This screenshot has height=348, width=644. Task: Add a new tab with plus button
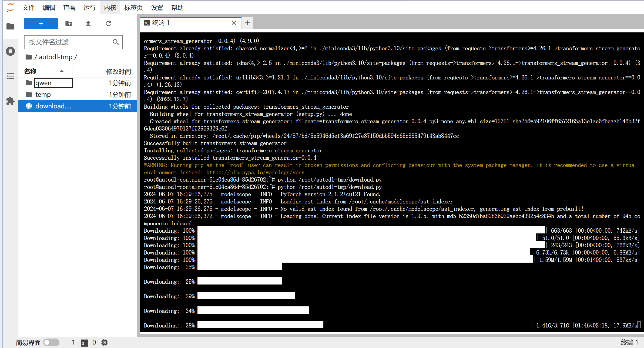coord(247,23)
